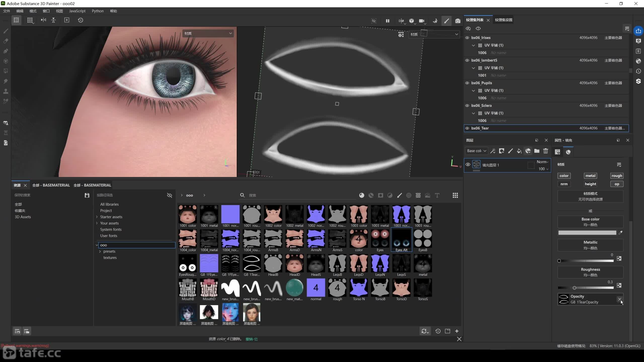Image resolution: width=644 pixels, height=362 pixels.
Task: Collapse UV tiles under bx06_Sclera
Action: tap(473, 113)
